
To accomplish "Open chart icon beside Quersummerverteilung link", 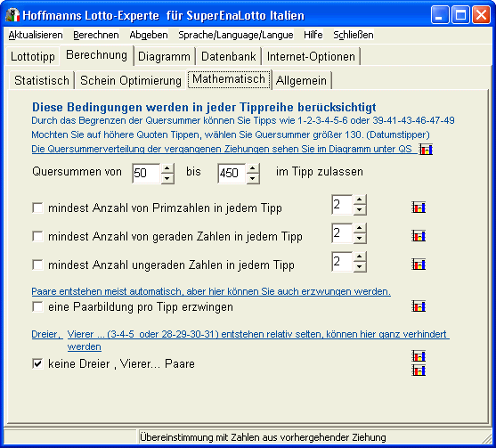I will pyautogui.click(x=426, y=149).
